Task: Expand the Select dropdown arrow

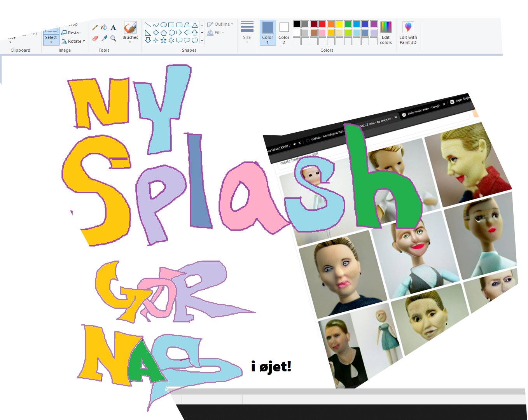Action: coord(51,42)
